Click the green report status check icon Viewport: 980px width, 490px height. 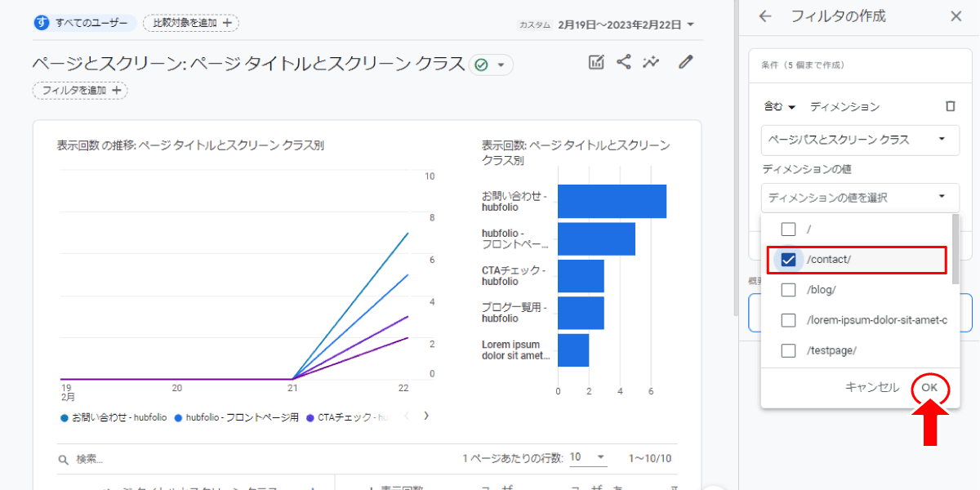481,65
